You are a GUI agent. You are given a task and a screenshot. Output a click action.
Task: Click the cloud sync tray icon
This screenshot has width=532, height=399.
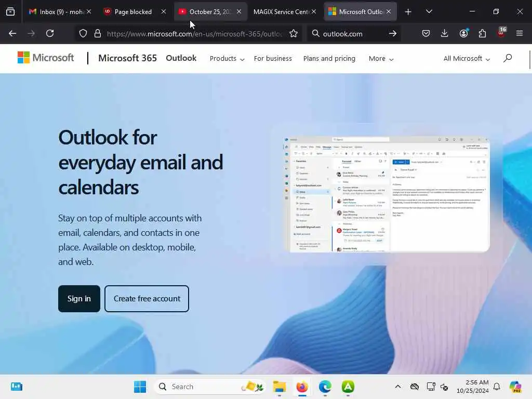[x=415, y=387]
